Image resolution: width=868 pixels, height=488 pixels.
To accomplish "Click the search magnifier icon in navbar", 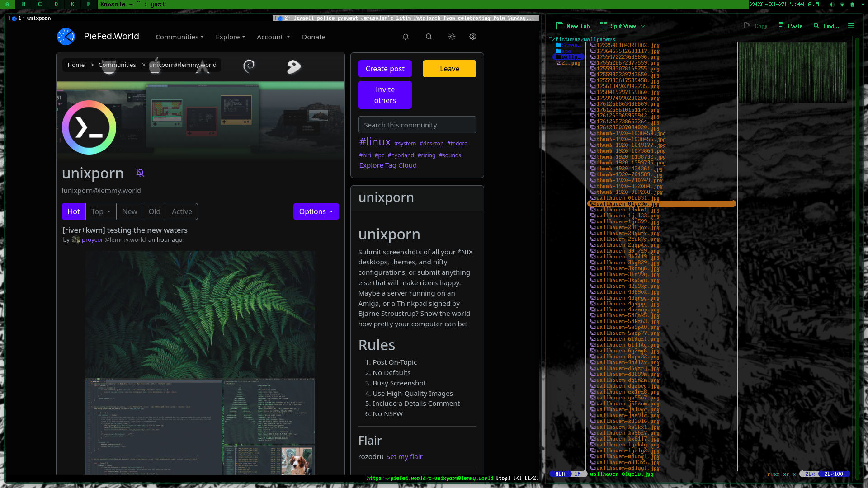I will (x=429, y=37).
